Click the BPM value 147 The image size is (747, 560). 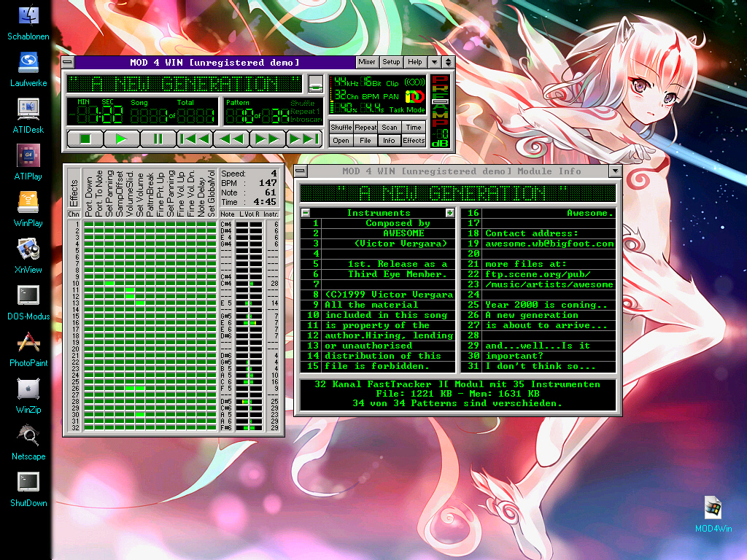(268, 183)
